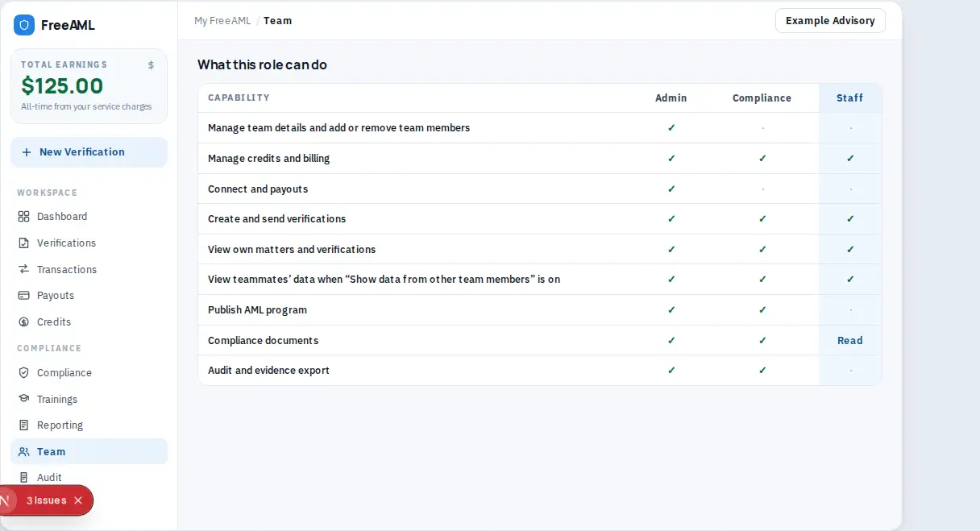The image size is (980, 531).
Task: Click Admin checkmark for Compliance documents
Action: (671, 341)
